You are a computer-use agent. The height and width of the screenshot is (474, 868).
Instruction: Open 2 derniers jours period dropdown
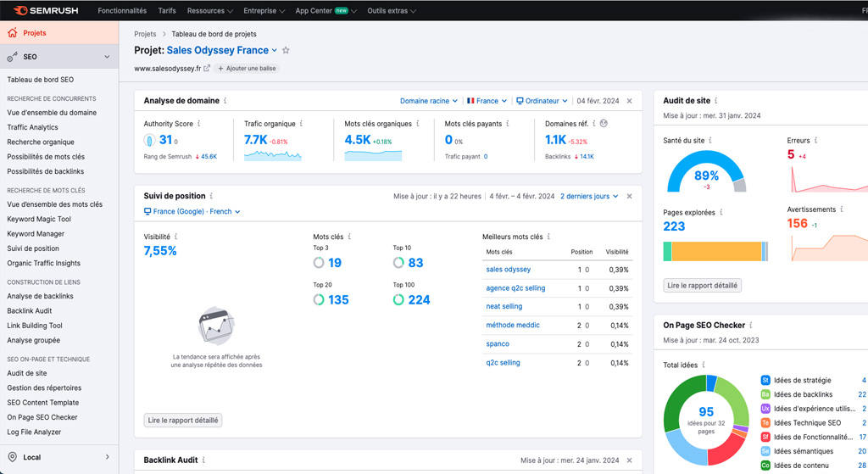point(589,196)
